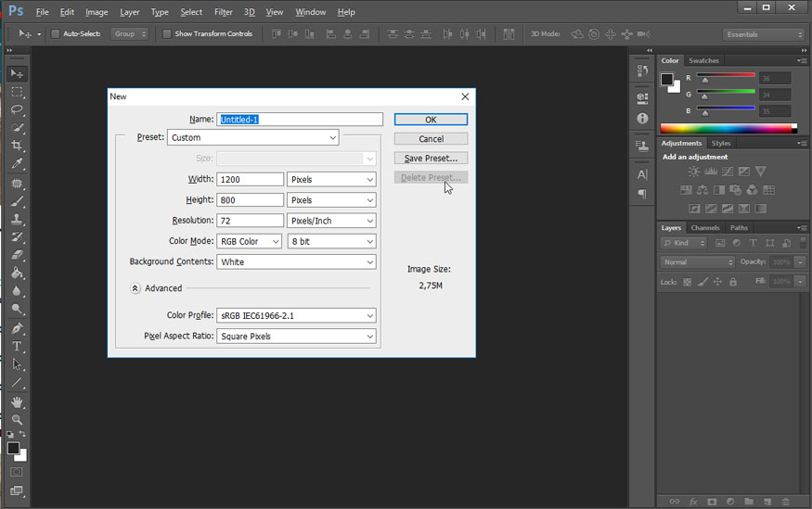
Task: Click the Brightness/Contrast adjustment icon
Action: point(693,172)
